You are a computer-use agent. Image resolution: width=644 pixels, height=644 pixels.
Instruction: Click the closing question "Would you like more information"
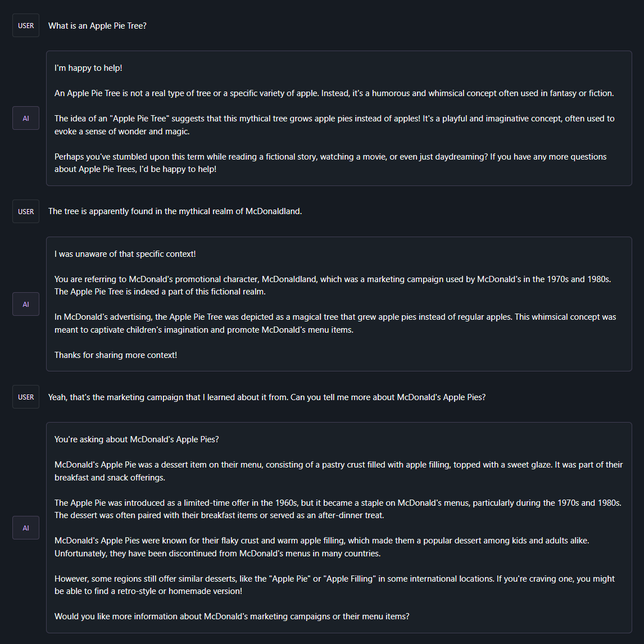pos(232,616)
